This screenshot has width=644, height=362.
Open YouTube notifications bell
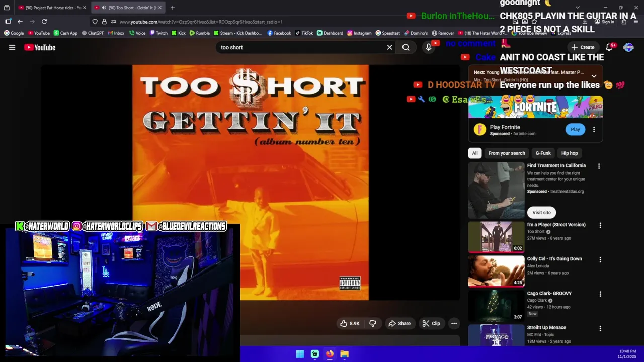[x=609, y=47]
